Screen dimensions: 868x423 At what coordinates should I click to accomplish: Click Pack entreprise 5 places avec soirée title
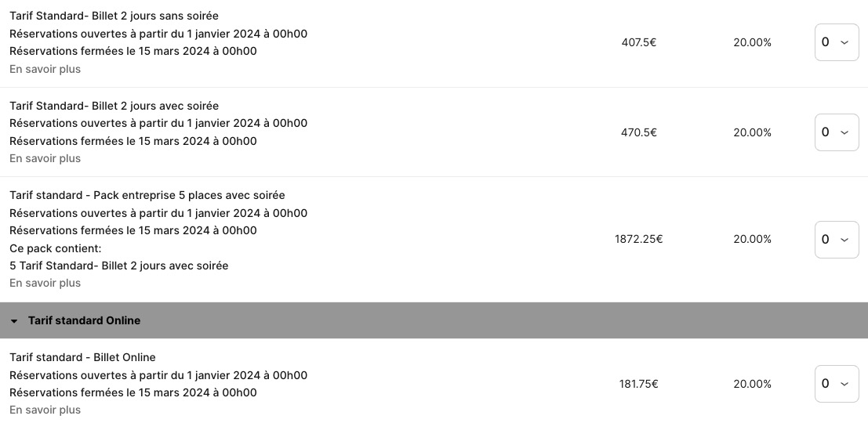[147, 195]
